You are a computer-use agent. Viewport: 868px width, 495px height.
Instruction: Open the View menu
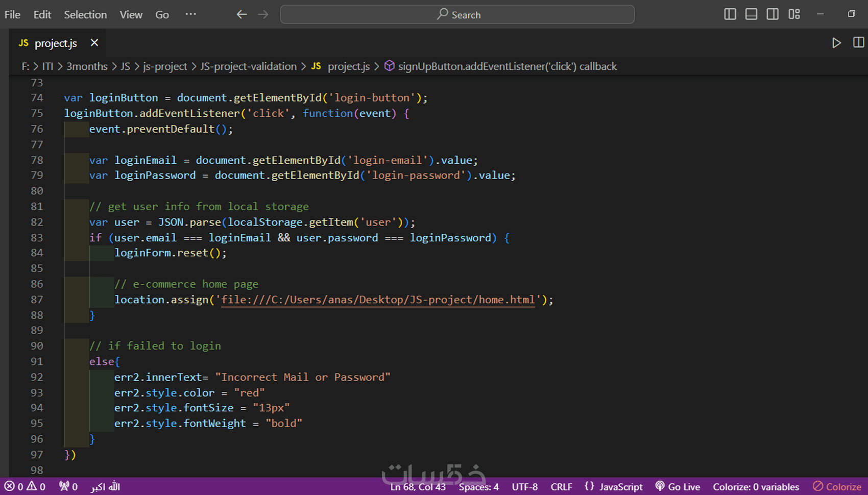click(x=131, y=14)
